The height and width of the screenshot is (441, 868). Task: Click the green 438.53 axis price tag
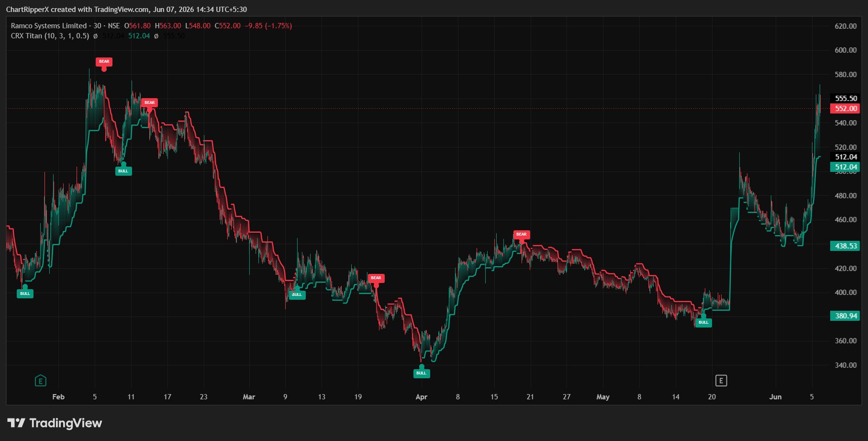tap(845, 246)
